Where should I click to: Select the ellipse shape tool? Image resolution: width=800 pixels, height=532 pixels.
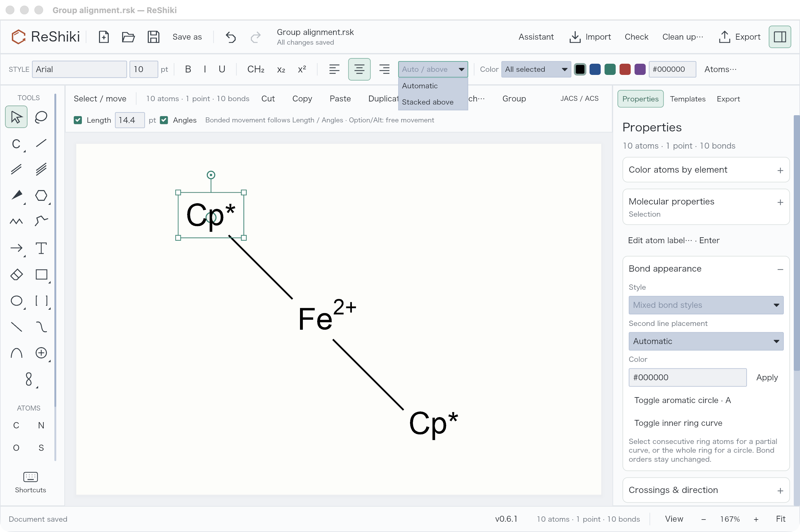point(16,301)
